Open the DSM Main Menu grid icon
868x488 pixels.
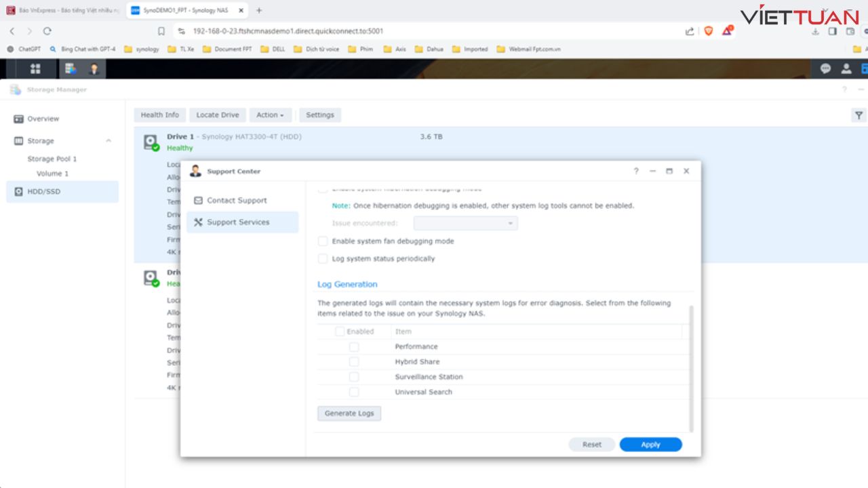click(35, 68)
